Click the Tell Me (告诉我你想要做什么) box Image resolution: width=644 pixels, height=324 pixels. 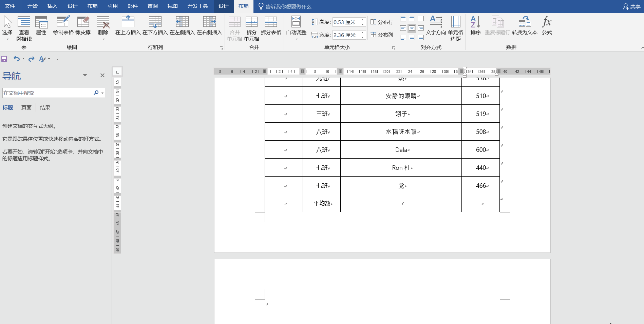point(285,6)
